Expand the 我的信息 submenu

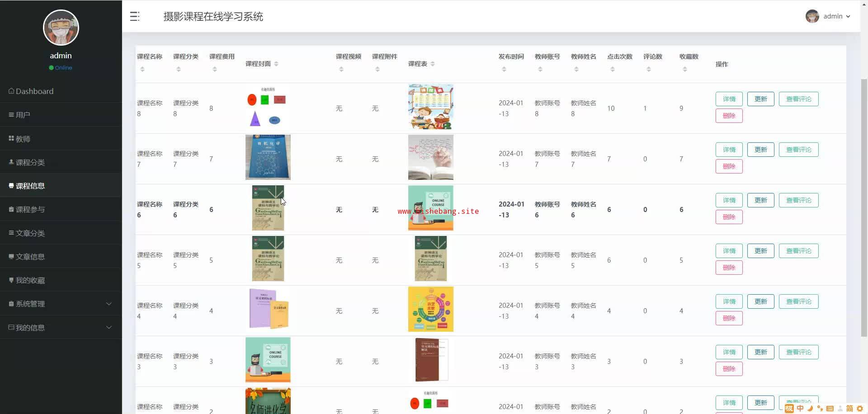point(61,327)
